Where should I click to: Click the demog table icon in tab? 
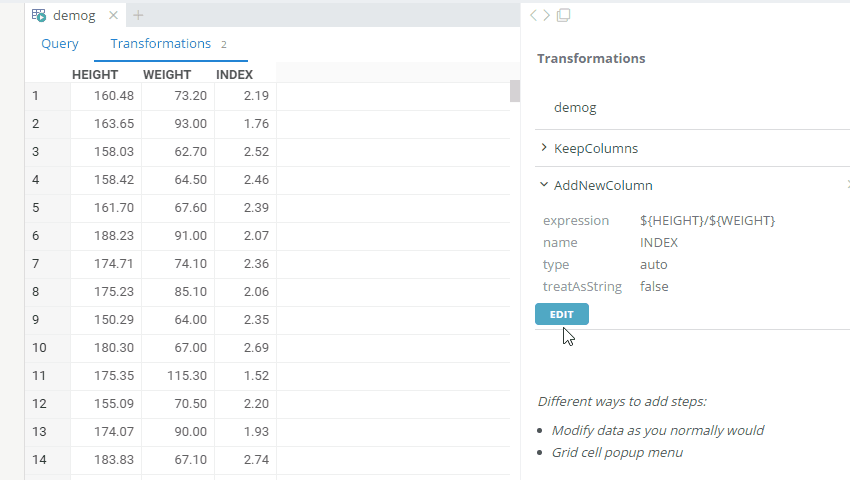click(x=39, y=15)
